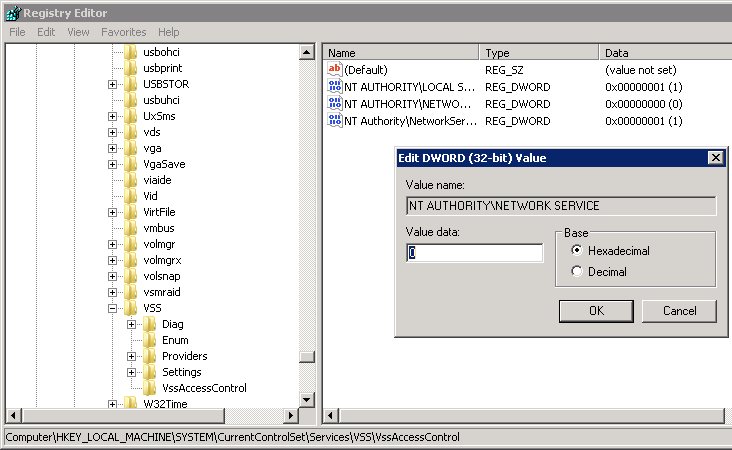
Task: Click the Enum folder icon
Action: tap(149, 340)
